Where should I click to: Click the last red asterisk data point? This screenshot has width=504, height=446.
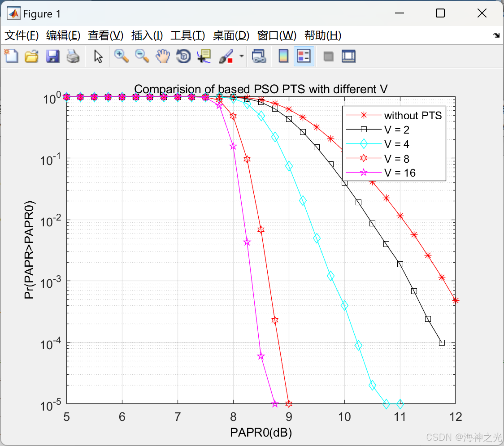[456, 300]
